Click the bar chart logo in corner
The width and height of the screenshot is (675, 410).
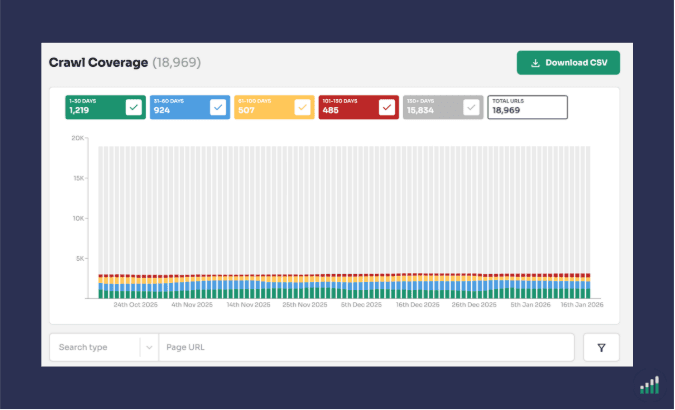point(649,385)
